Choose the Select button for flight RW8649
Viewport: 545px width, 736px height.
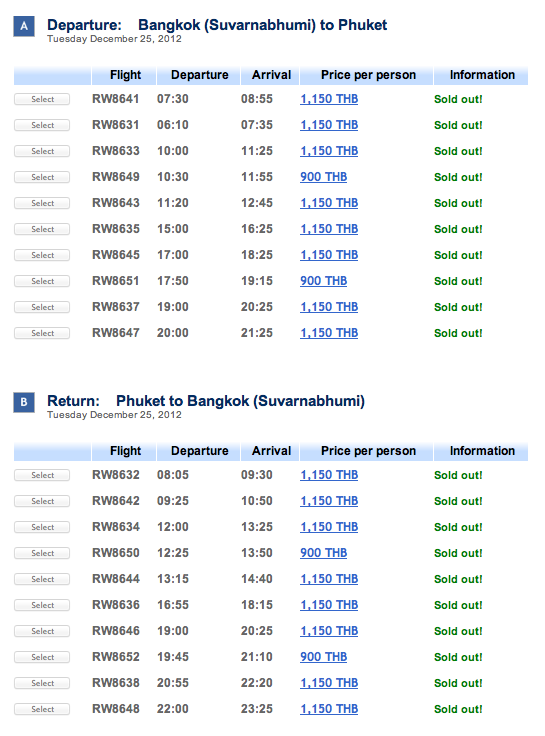pyautogui.click(x=42, y=177)
